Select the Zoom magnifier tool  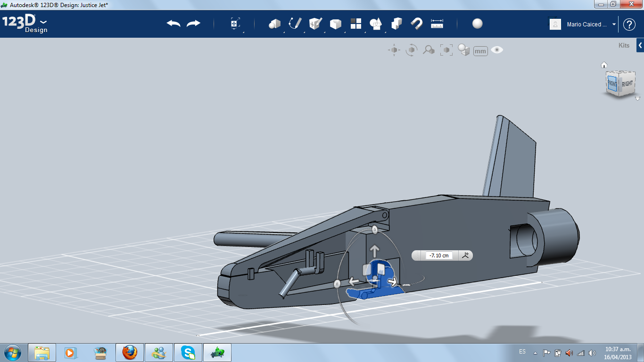(x=429, y=50)
